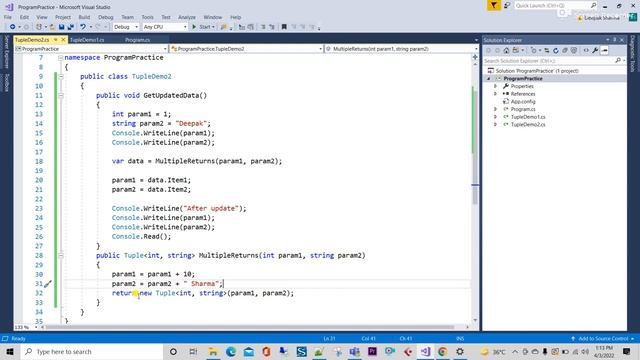Expand the Properties node in Solution Explorer
This screenshot has width=640, height=360.
click(496, 87)
